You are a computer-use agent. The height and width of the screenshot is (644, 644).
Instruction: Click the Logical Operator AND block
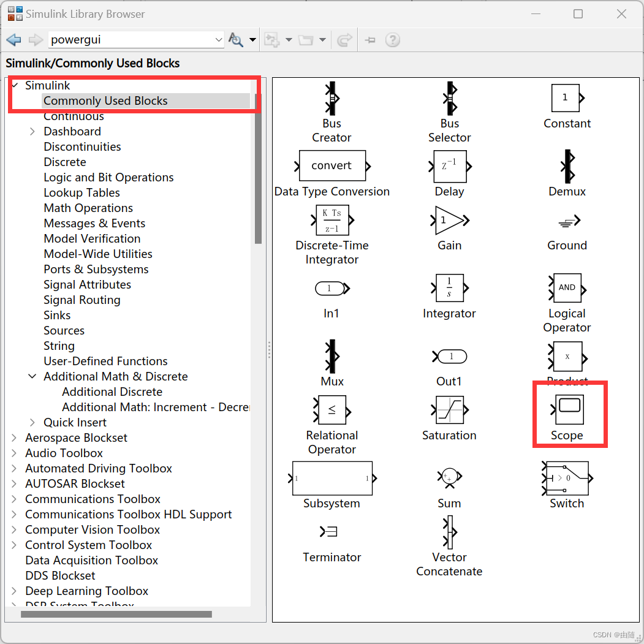click(567, 288)
